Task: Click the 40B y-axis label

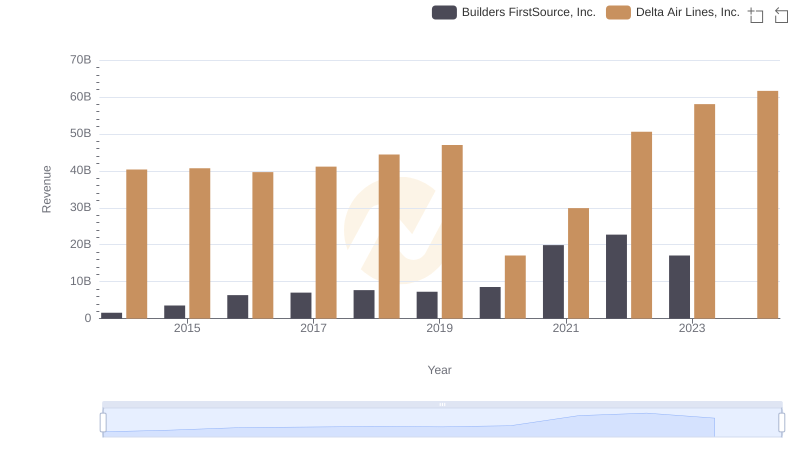Action: [81, 170]
